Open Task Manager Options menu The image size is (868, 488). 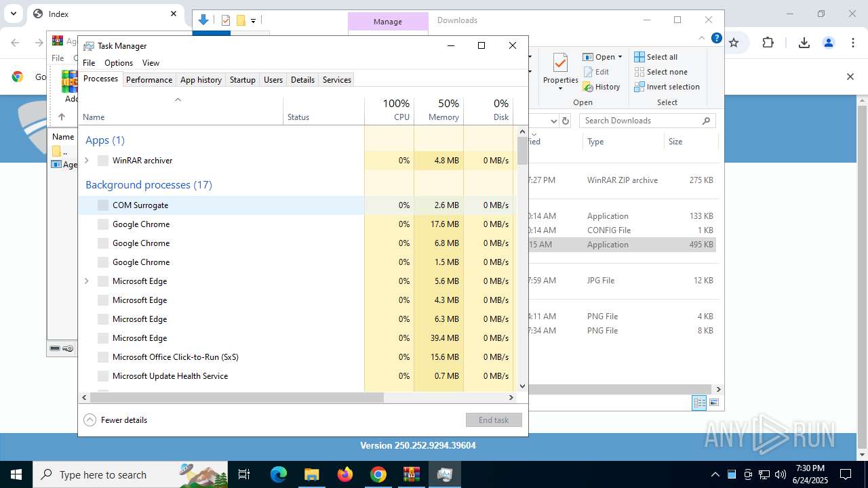pos(119,63)
